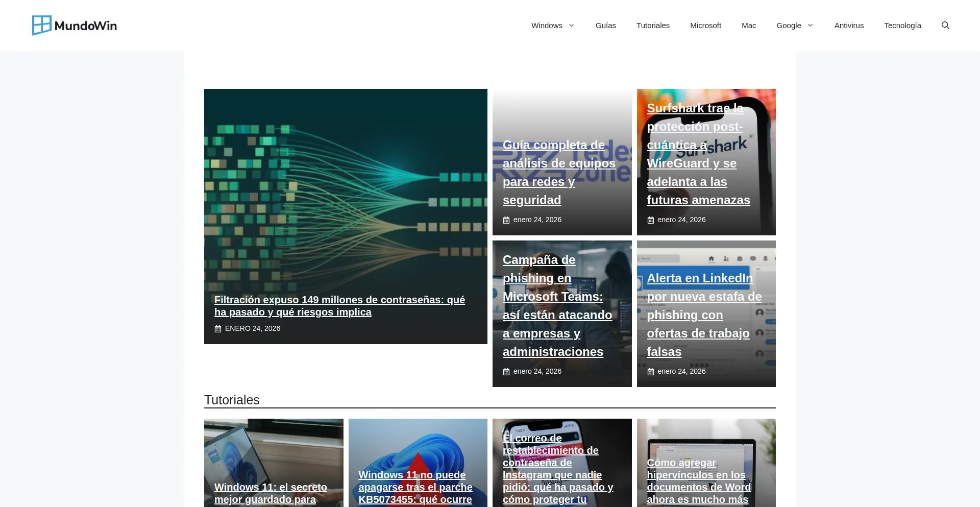Open Alerta en LinkedIn phishing article
980x507 pixels.
coord(704,315)
